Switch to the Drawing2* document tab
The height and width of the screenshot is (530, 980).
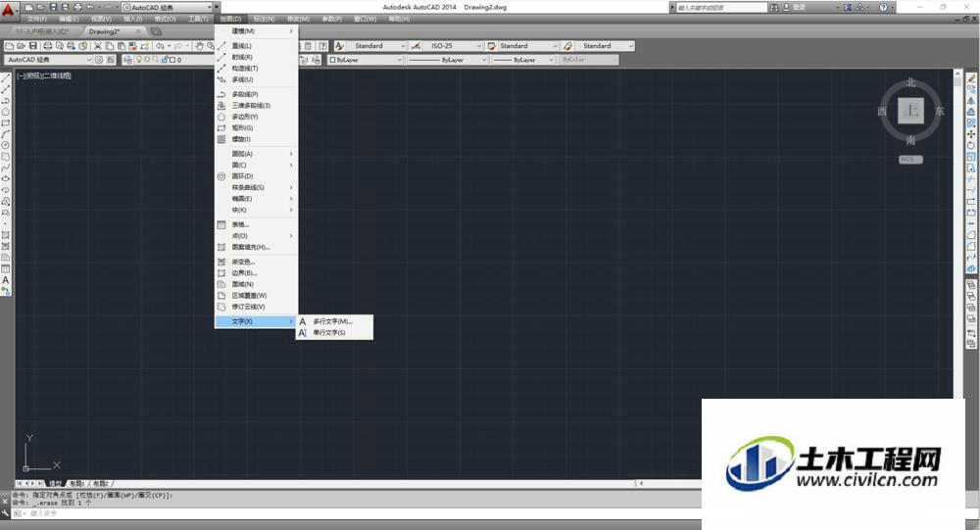point(105,31)
